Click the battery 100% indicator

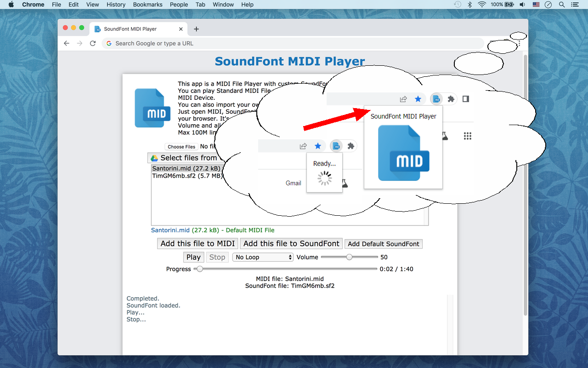point(502,5)
